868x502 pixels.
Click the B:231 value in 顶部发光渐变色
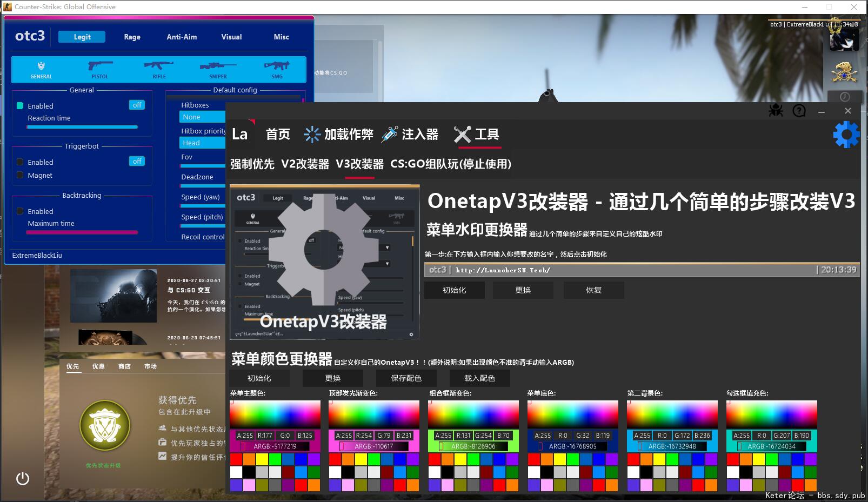[x=404, y=436]
